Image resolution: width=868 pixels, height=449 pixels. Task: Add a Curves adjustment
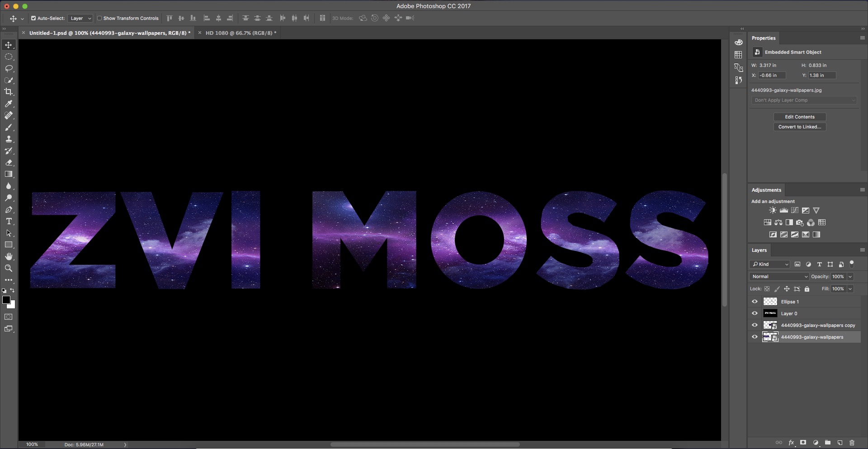tap(794, 210)
